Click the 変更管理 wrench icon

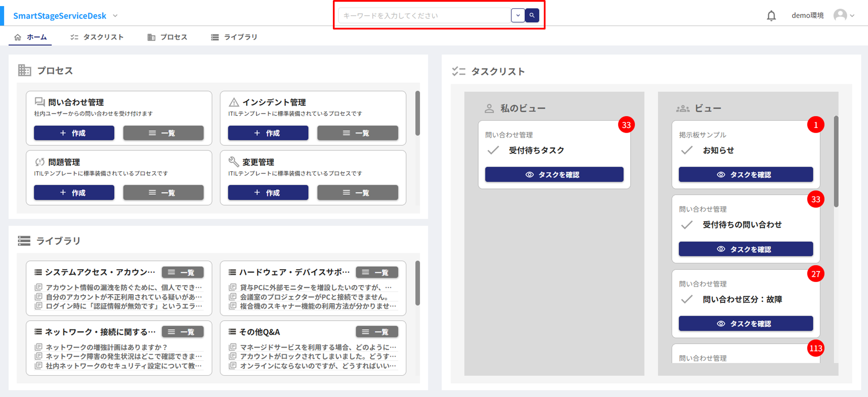[233, 162]
